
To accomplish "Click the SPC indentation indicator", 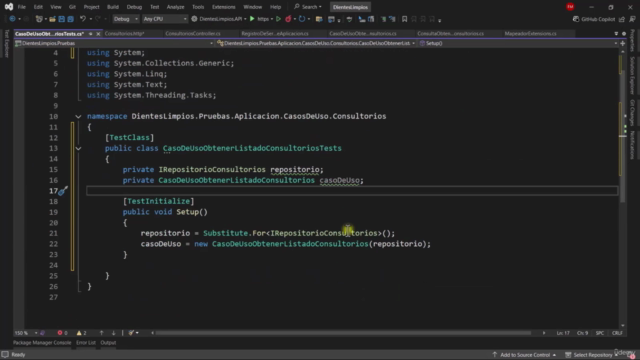I will click(600, 333).
